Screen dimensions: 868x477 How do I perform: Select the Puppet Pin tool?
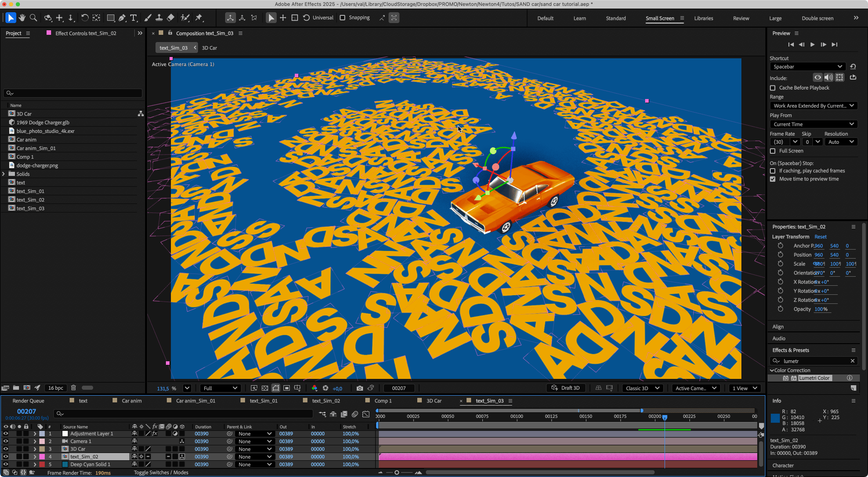[199, 18]
